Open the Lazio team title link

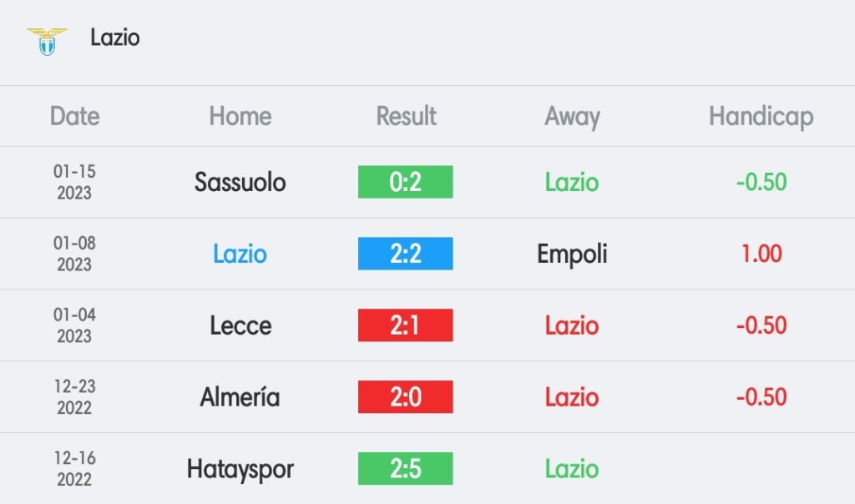tap(115, 38)
